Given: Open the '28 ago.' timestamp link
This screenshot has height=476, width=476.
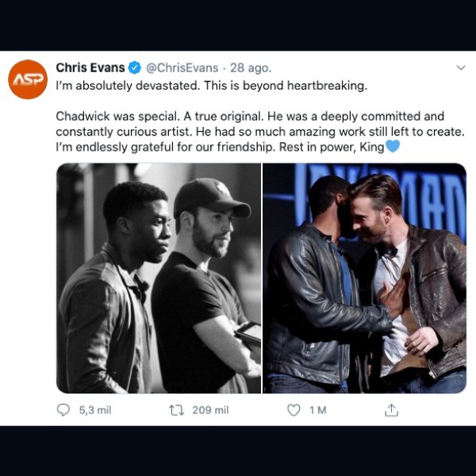Looking at the screenshot, I should pos(251,68).
